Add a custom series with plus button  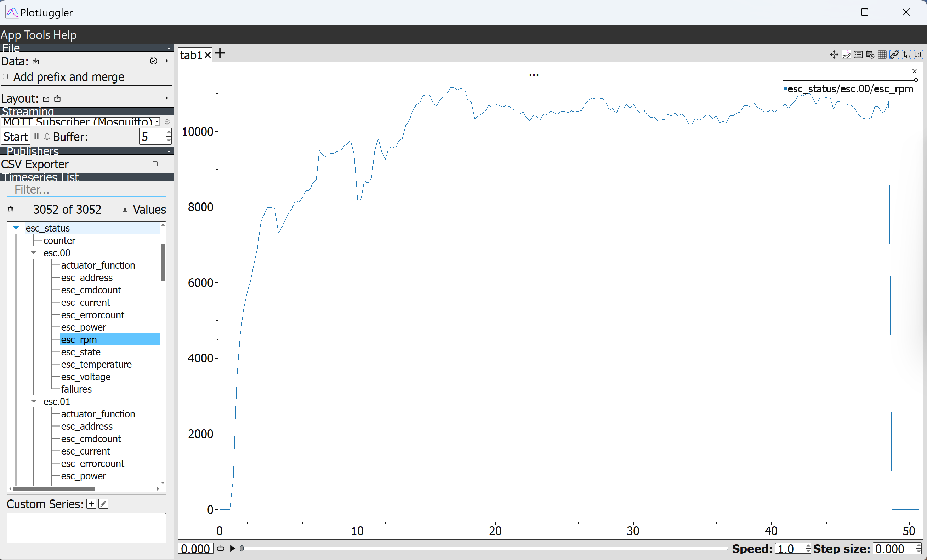coord(91,504)
